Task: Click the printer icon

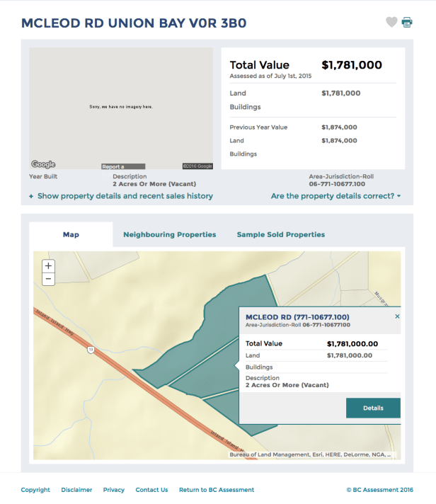Action: (x=407, y=22)
